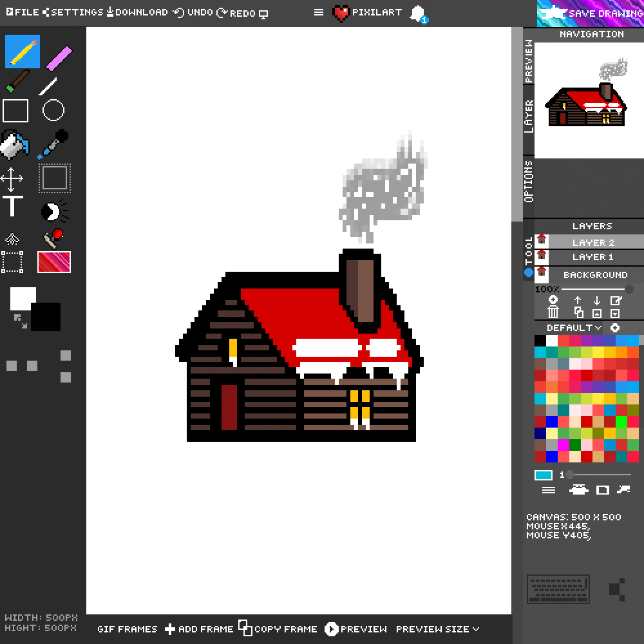Open the Gradient tool
Screen dimensions: 644x644
[54, 263]
